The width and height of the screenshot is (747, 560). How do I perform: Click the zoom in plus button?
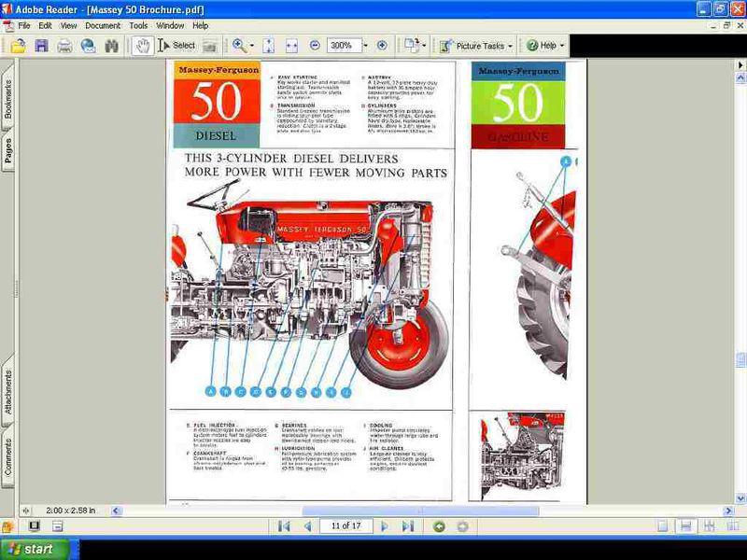coord(382,45)
